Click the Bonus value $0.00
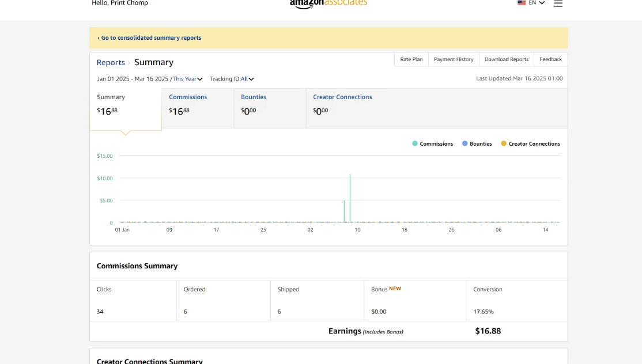This screenshot has height=364, width=642. click(x=379, y=312)
